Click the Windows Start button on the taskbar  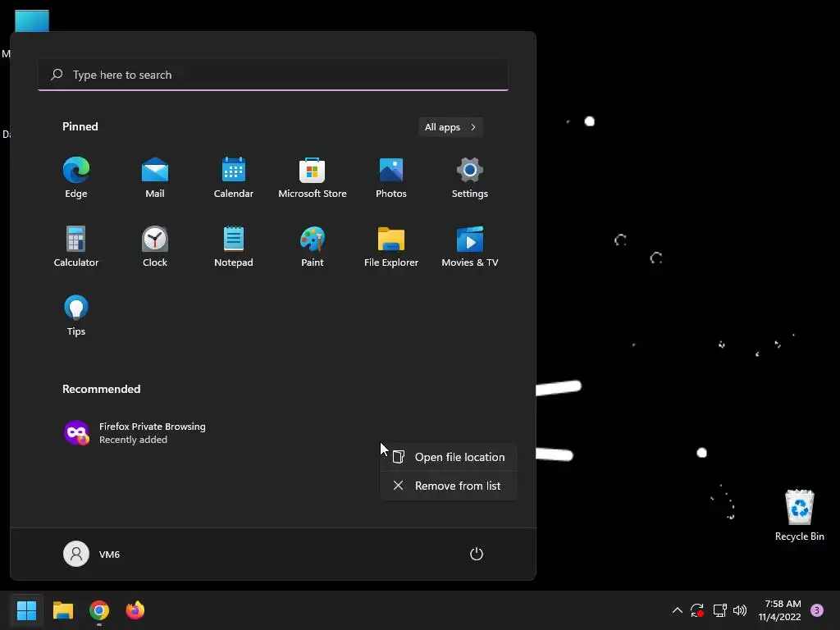tap(26, 610)
